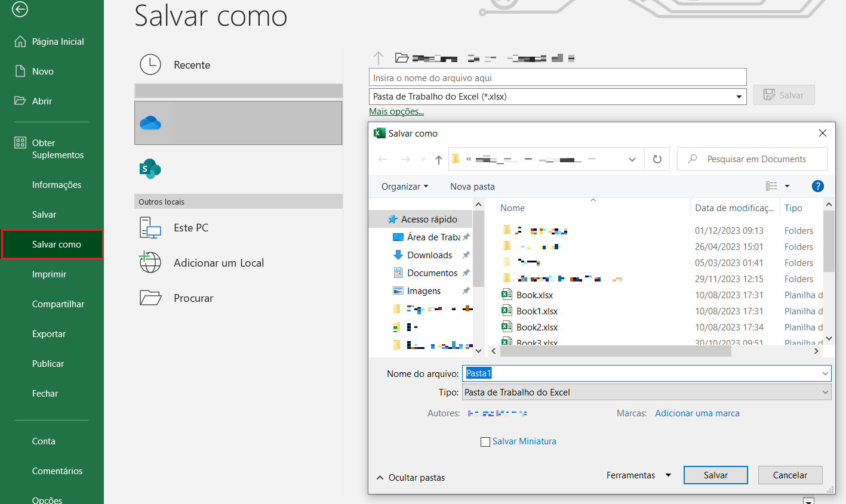
Task: Select Book2.xlsx file in list
Action: point(537,327)
